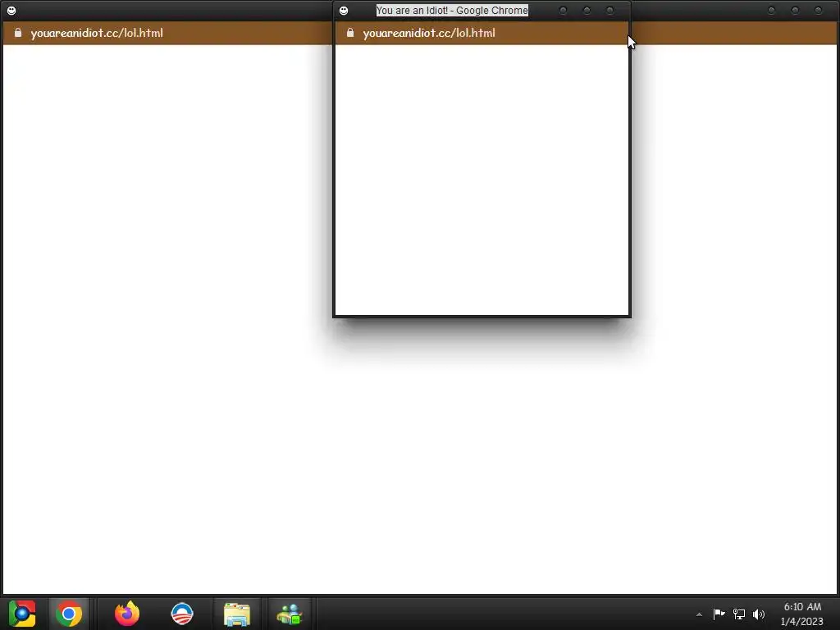Viewport: 840px width, 630px height.
Task: Minimize the front popup window
Action: coord(563,10)
